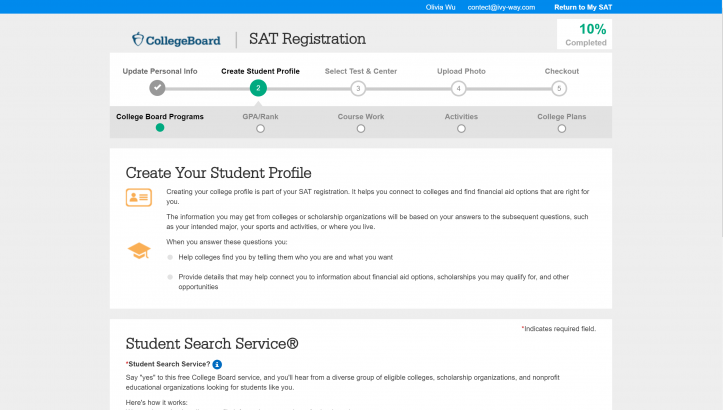Image resolution: width=723 pixels, height=410 pixels.
Task: Click the SAT Registration heading
Action: (x=306, y=39)
